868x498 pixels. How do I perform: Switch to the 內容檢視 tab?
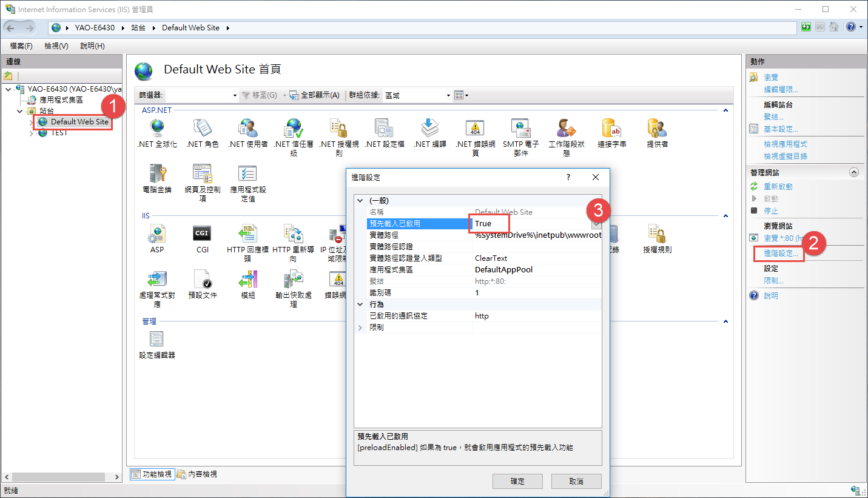pyautogui.click(x=197, y=474)
